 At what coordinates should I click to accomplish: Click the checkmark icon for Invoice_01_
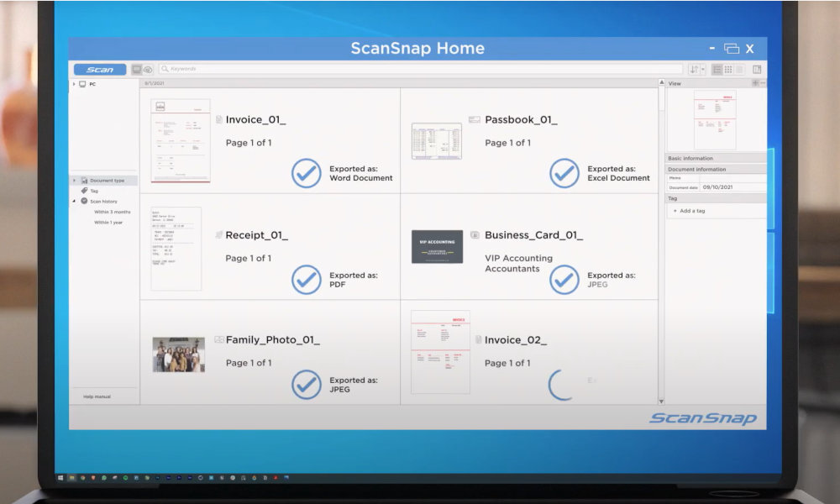click(x=307, y=173)
